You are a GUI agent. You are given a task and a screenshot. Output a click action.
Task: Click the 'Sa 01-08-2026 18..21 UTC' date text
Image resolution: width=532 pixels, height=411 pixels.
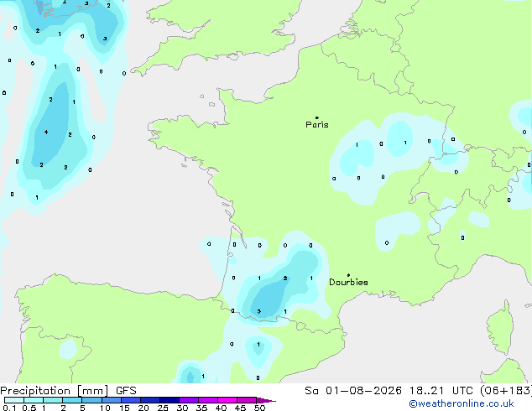[x=390, y=391]
